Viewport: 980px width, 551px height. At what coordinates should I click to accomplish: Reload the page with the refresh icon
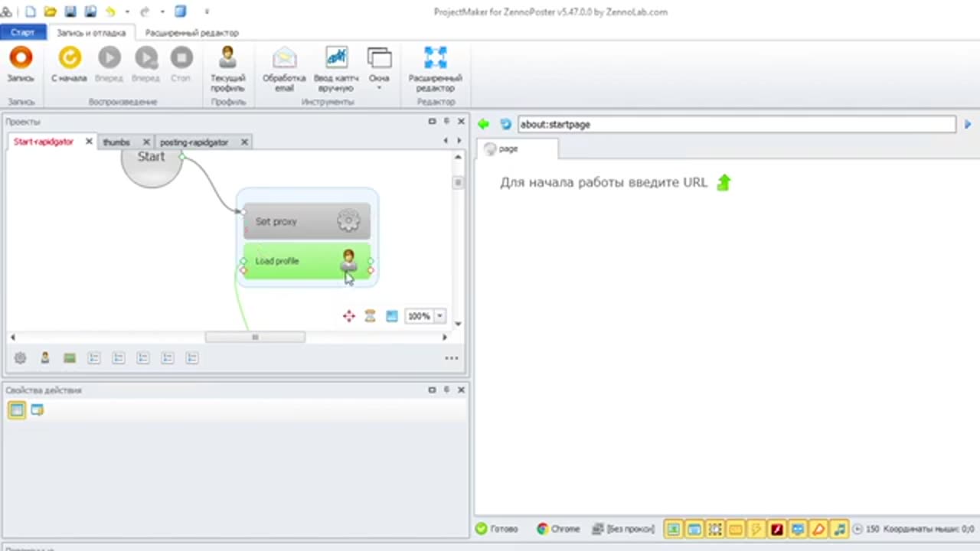click(505, 124)
